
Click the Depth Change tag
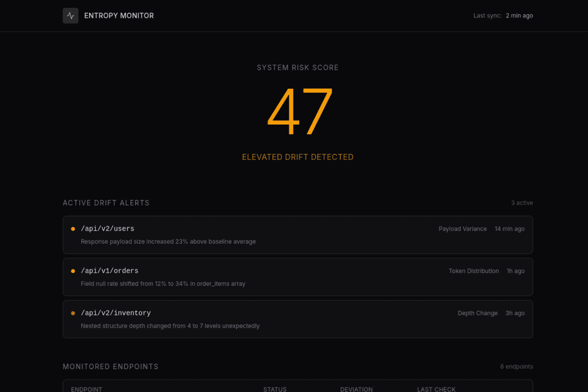click(x=477, y=313)
